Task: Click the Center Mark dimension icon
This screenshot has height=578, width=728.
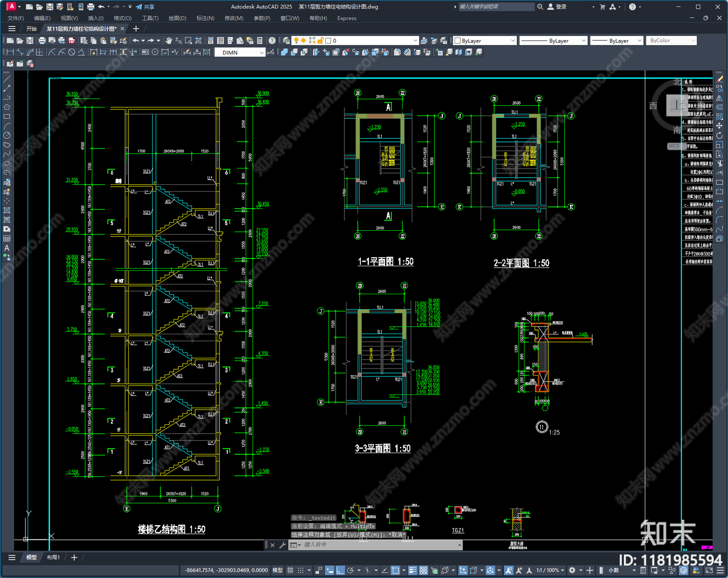Action: (x=155, y=52)
